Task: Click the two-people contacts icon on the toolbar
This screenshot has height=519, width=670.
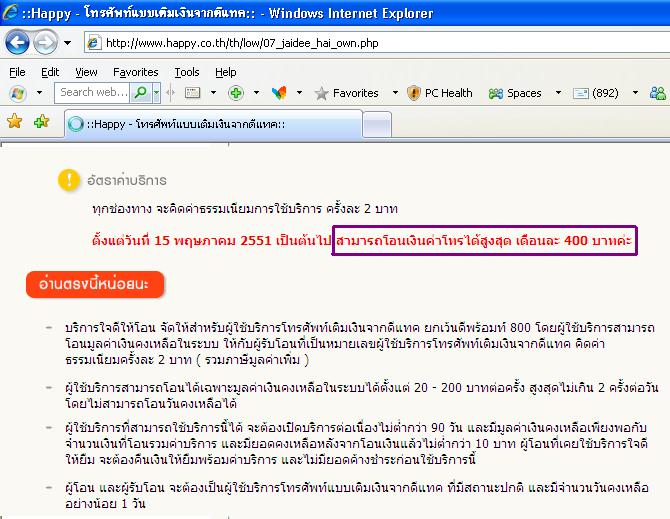Action: tap(658, 93)
